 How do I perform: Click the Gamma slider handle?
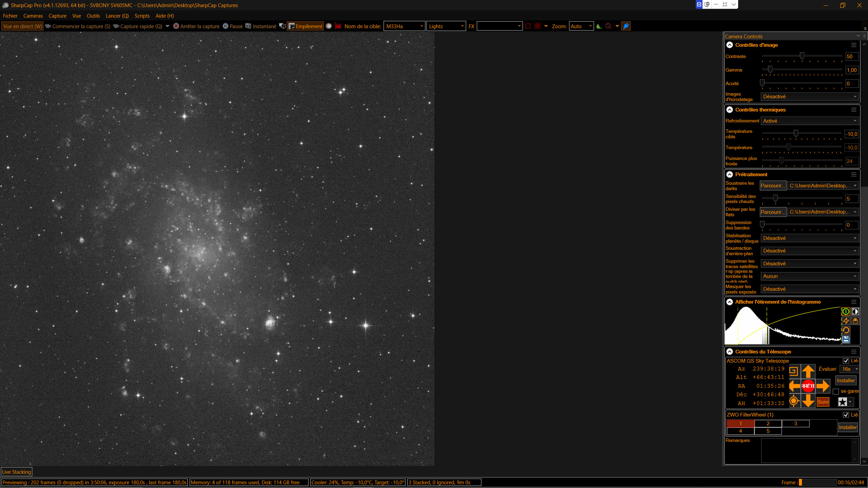(x=770, y=69)
